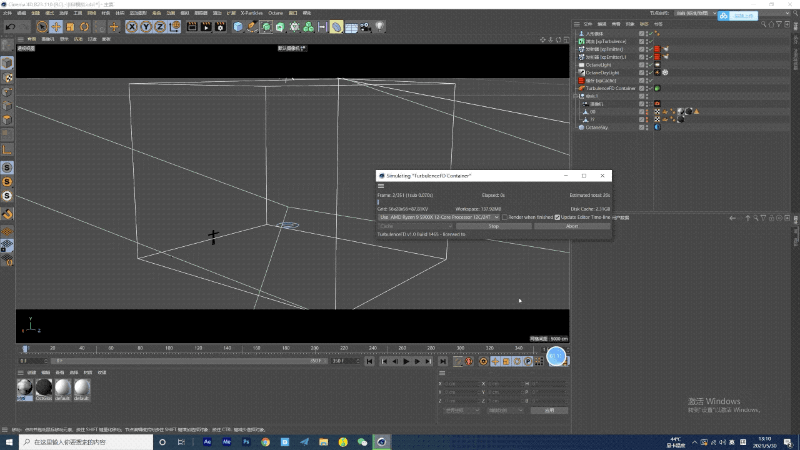
Task: Click Render View clapperboard icon
Action: point(192,27)
